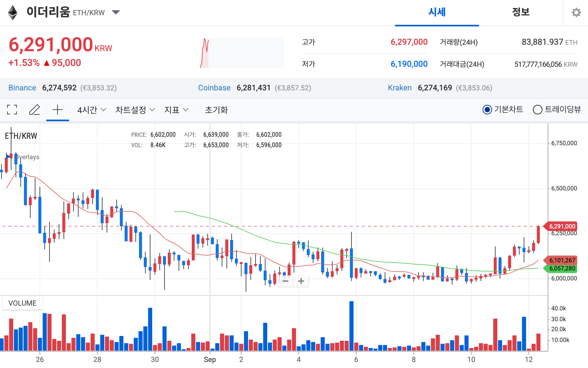Zoom out using the chart minus icon

(x=285, y=281)
